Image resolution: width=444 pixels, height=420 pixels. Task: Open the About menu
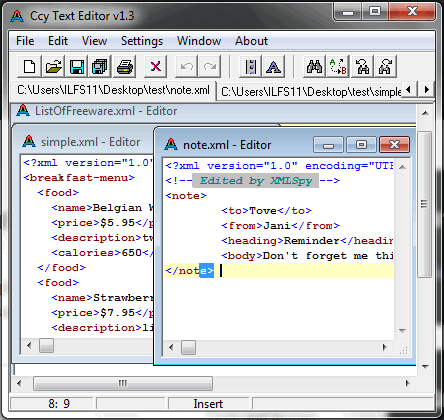251,41
